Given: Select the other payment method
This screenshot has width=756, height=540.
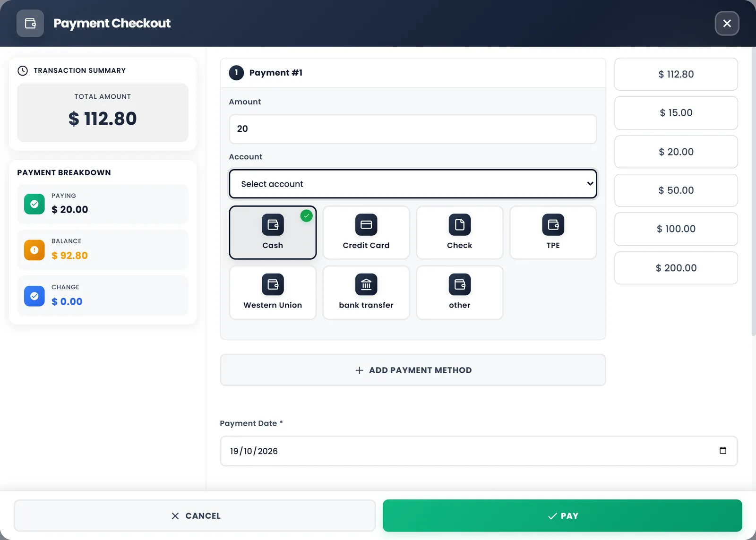Looking at the screenshot, I should tap(460, 292).
